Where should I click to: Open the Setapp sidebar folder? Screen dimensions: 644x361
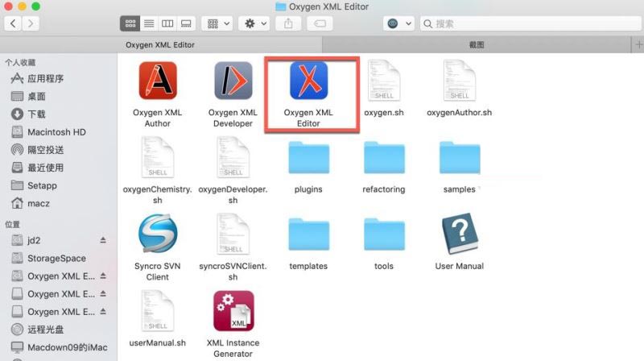tap(34, 186)
